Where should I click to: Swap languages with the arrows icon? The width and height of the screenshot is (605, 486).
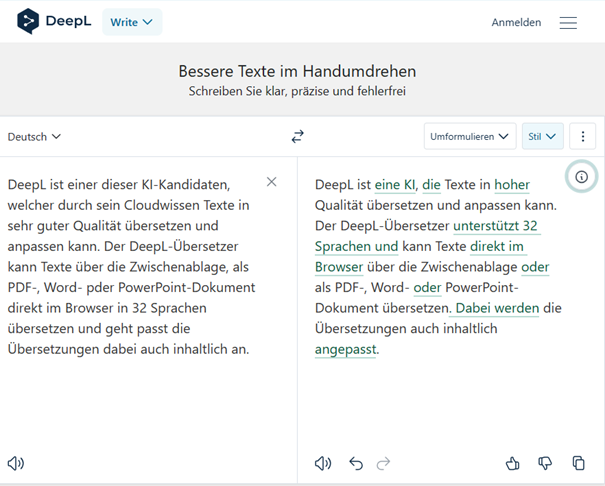click(297, 136)
